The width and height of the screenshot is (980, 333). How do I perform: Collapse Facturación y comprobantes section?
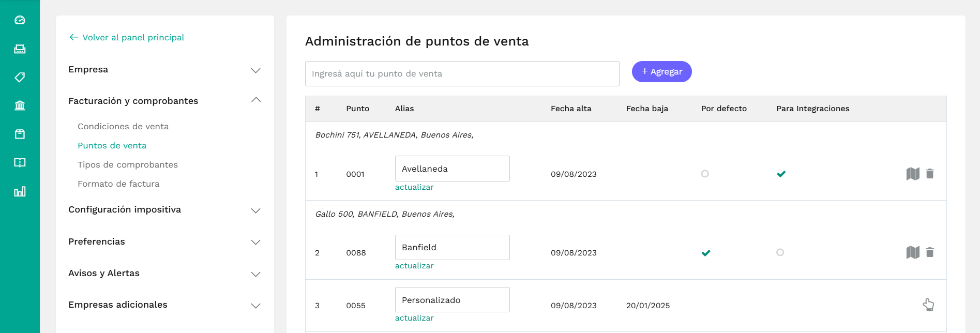(255, 100)
